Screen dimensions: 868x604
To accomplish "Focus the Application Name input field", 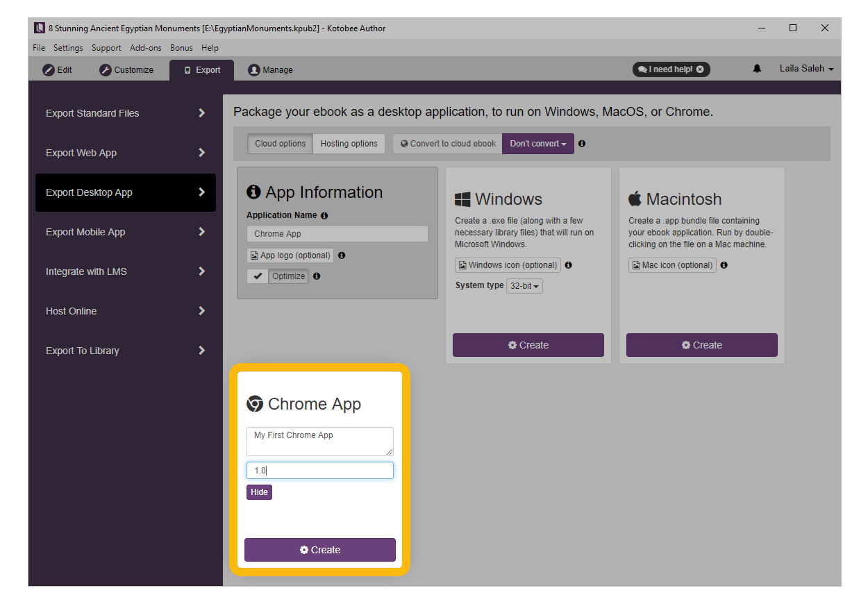I will [337, 234].
